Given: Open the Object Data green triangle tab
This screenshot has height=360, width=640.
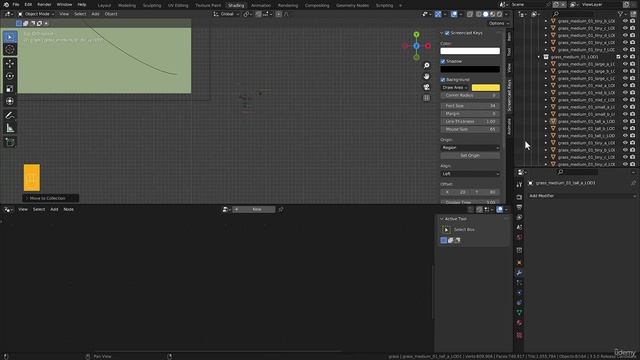Looking at the screenshot, I should click(x=519, y=312).
